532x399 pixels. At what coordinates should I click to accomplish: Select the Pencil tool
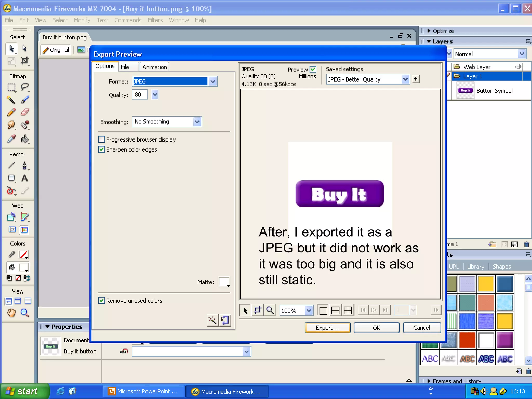(11, 112)
